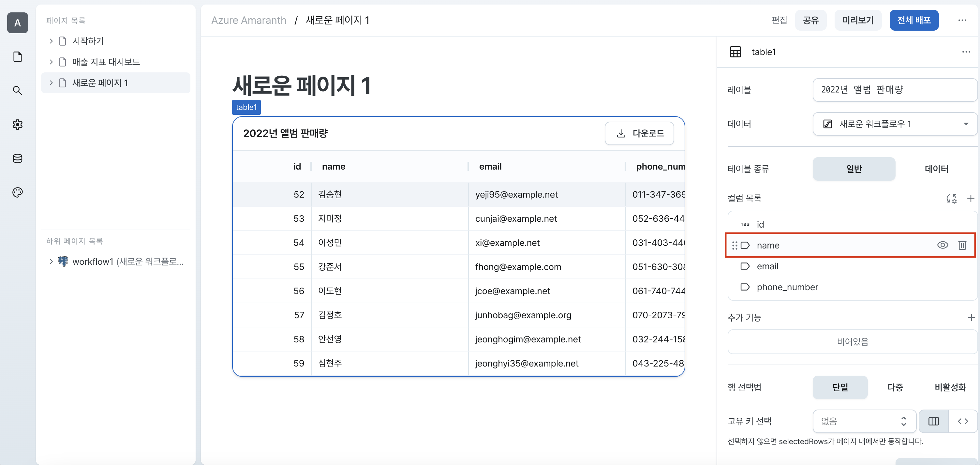Expand the workflow1 sub page item

(51, 262)
